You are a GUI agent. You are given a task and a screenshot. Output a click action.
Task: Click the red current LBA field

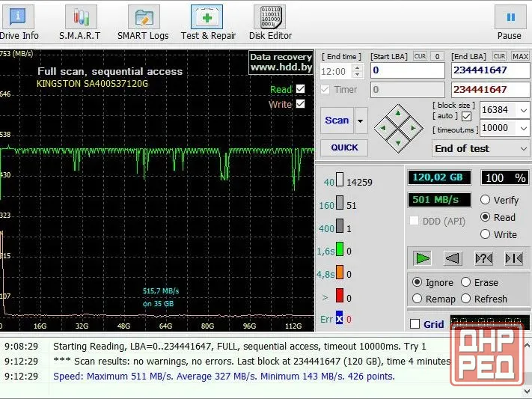click(x=490, y=90)
